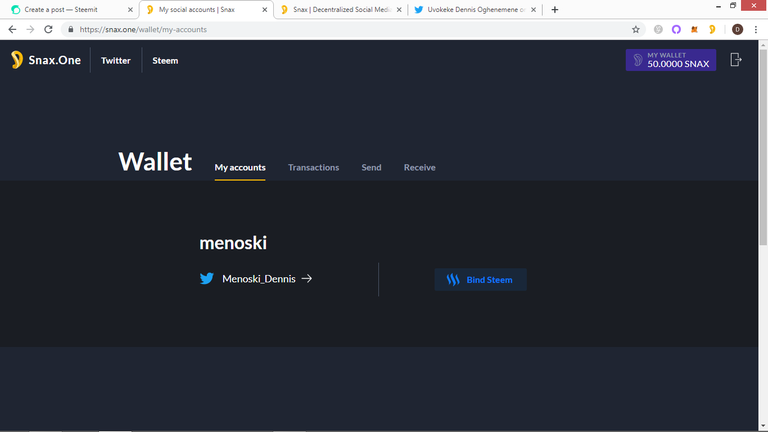This screenshot has width=768, height=432.
Task: Close the My social accounts Snax tab
Action: point(264,10)
